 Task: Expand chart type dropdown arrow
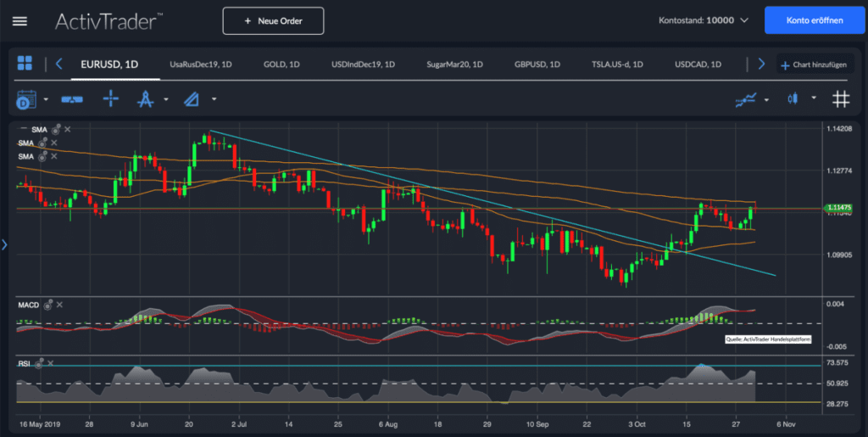(x=814, y=98)
